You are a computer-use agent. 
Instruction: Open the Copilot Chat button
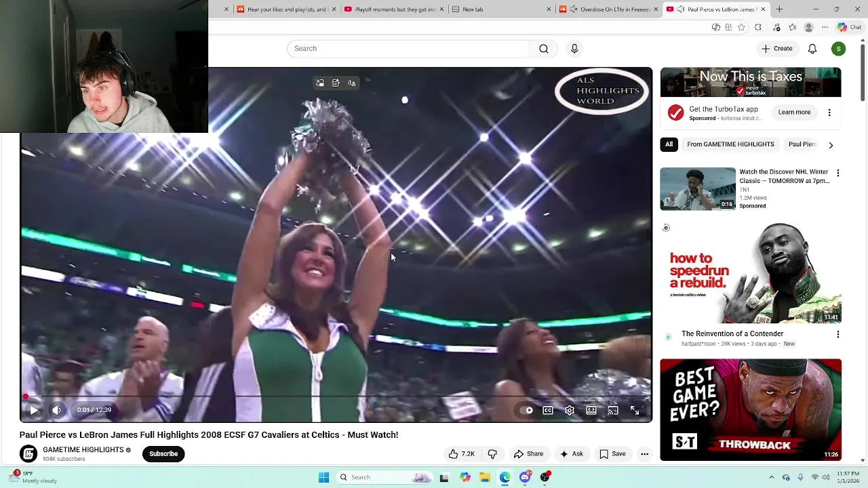click(848, 27)
